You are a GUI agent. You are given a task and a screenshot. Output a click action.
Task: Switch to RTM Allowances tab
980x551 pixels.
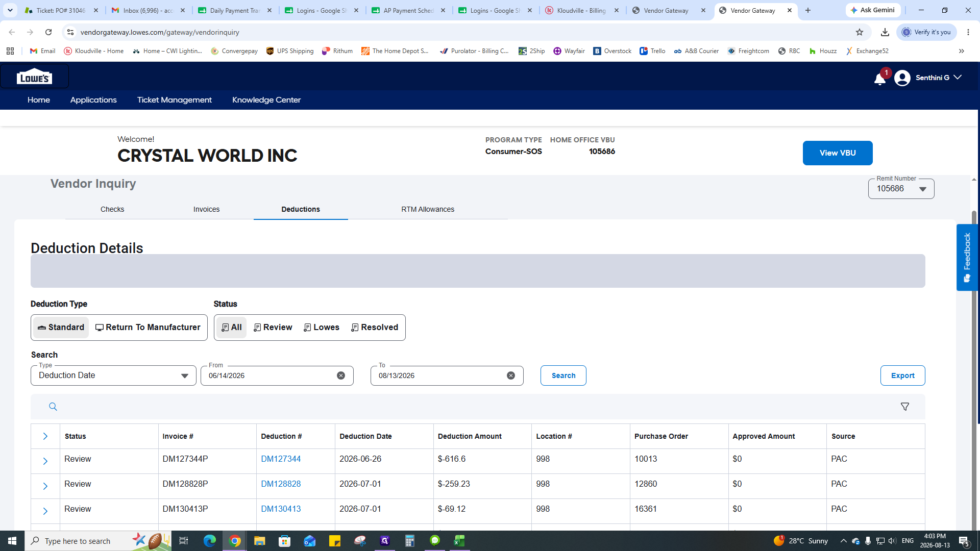(x=428, y=209)
